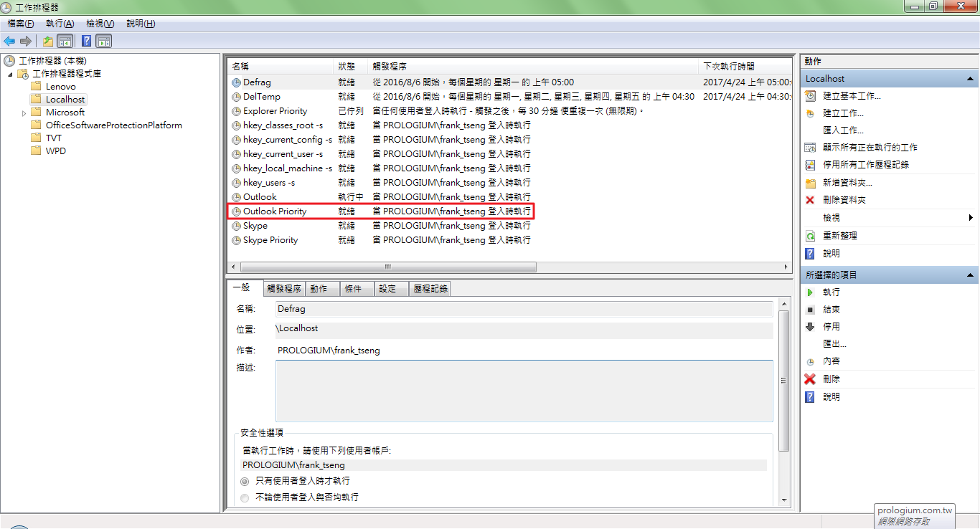Click 匯入工作... in the actions pane
This screenshot has height=529, width=980.
(843, 130)
